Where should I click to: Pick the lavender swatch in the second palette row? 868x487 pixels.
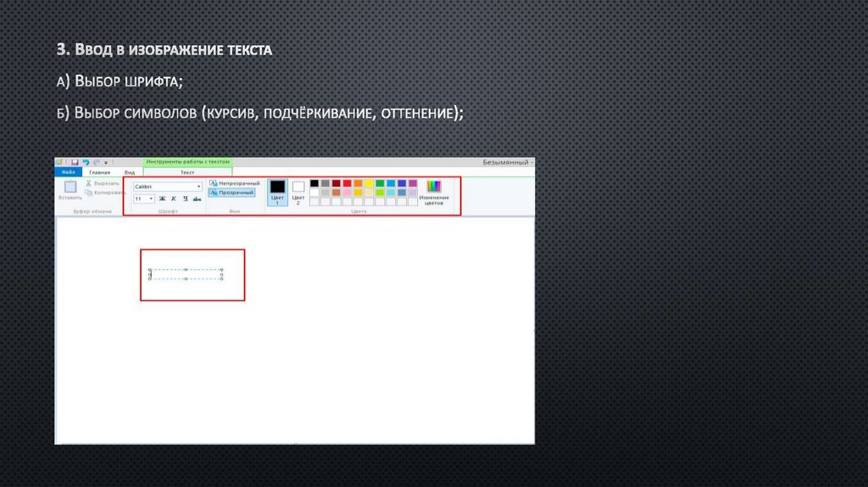coord(413,193)
